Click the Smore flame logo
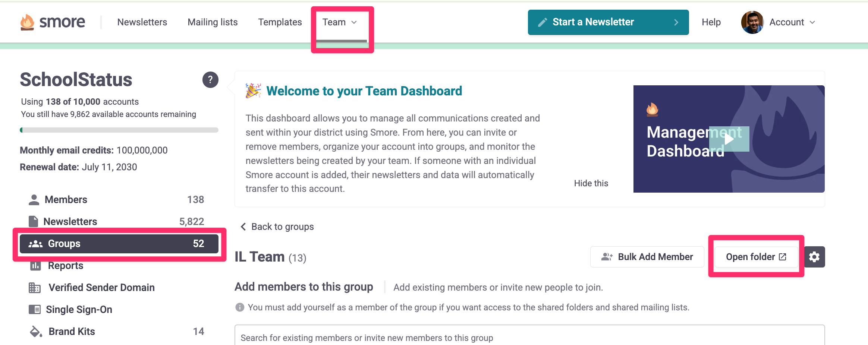The height and width of the screenshot is (345, 868). [x=27, y=22]
